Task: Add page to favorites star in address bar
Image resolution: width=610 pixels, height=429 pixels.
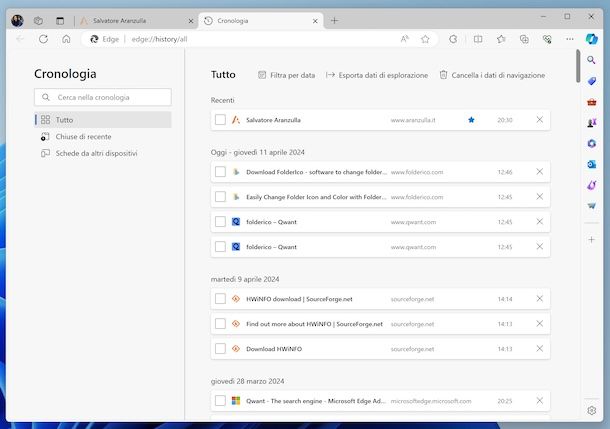Action: (425, 39)
